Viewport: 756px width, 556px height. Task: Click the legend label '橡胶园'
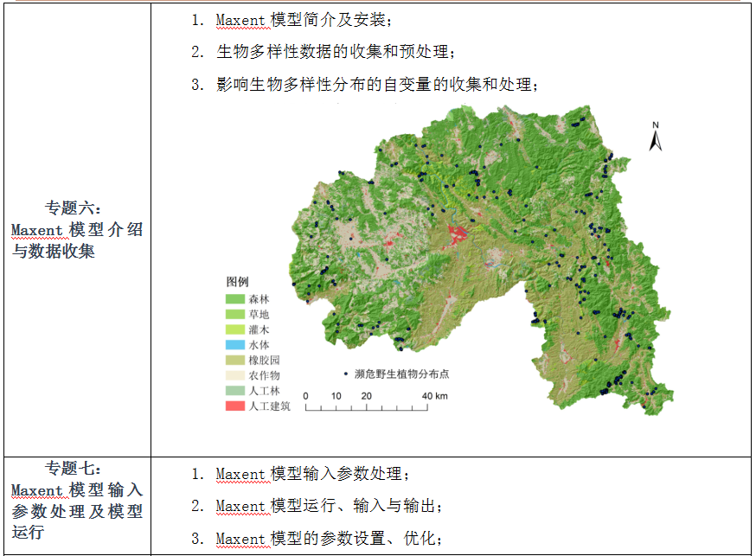click(x=264, y=360)
